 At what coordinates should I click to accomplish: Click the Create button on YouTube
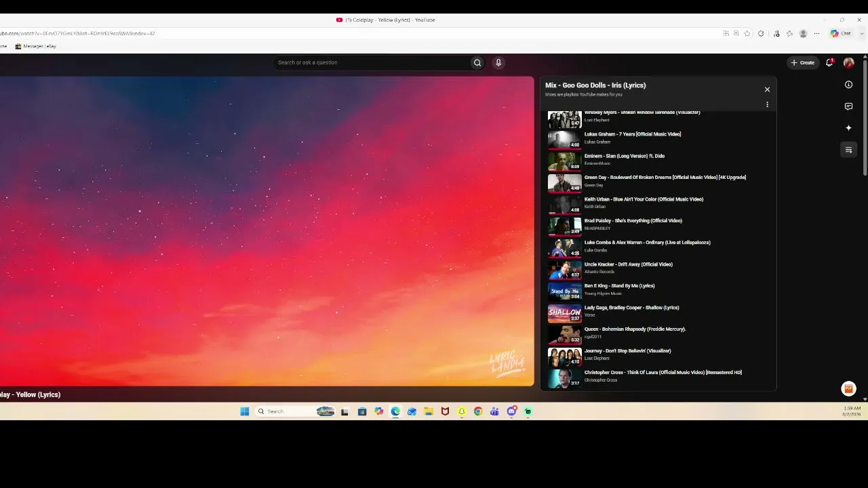click(803, 62)
